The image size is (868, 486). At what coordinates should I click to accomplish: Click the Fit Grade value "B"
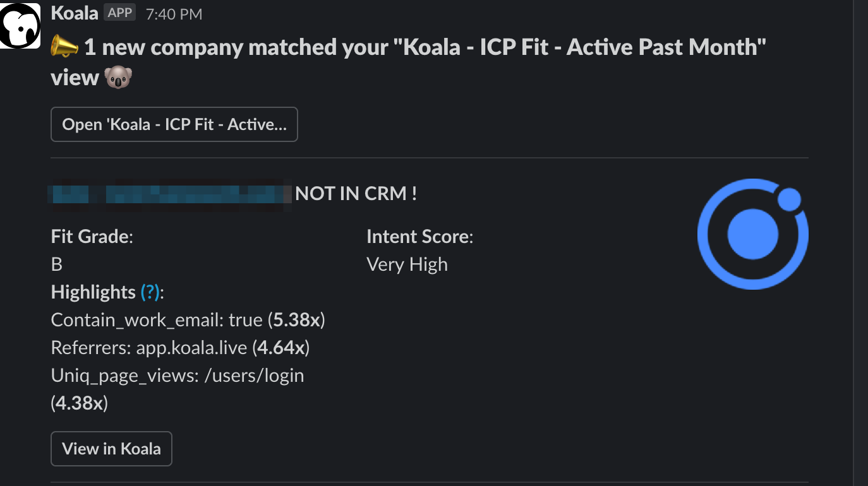coord(57,264)
